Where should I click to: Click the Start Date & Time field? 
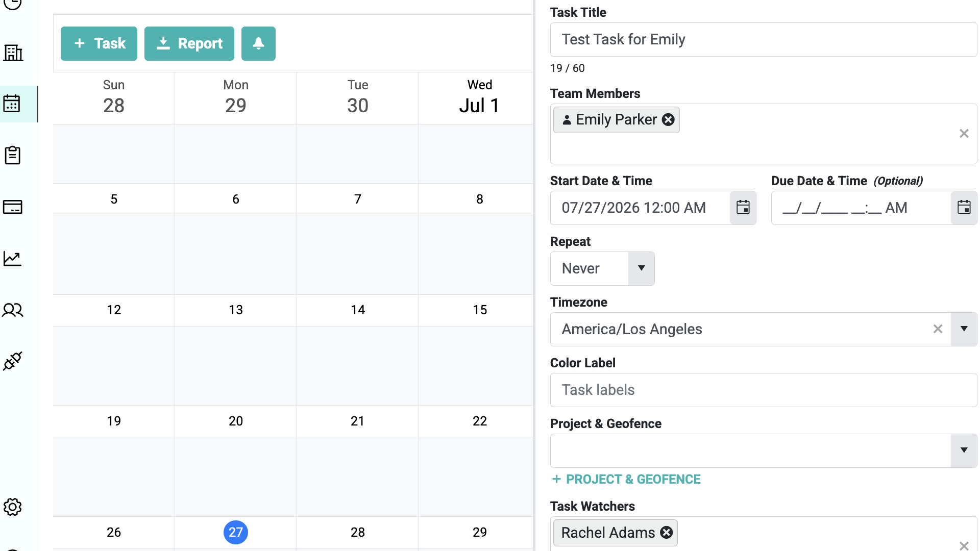pyautogui.click(x=640, y=208)
